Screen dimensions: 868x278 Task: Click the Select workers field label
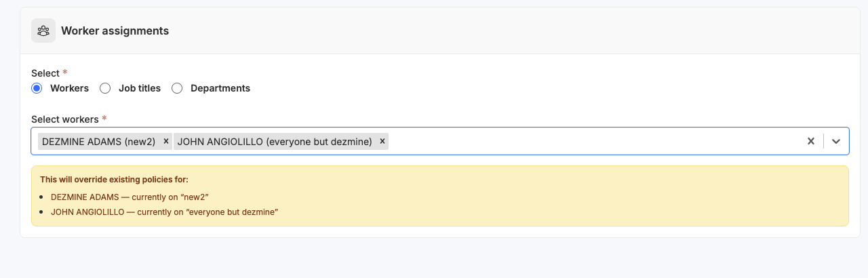[x=65, y=119]
